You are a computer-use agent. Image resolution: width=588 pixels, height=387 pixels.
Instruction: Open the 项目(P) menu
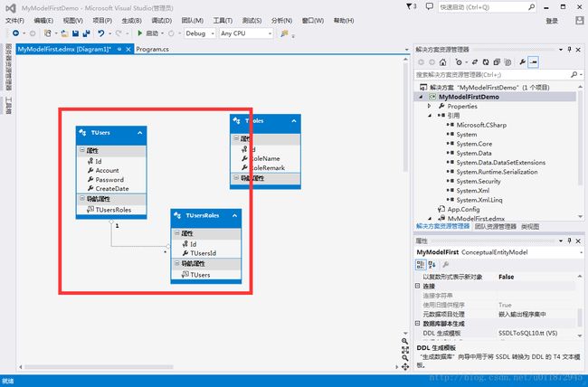pyautogui.click(x=102, y=21)
